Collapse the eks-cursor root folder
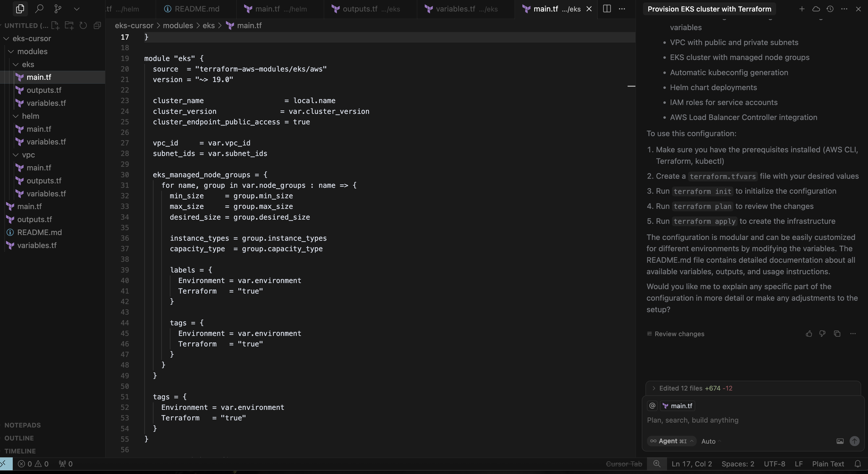Viewport: 868px width, 474px height. (6, 39)
